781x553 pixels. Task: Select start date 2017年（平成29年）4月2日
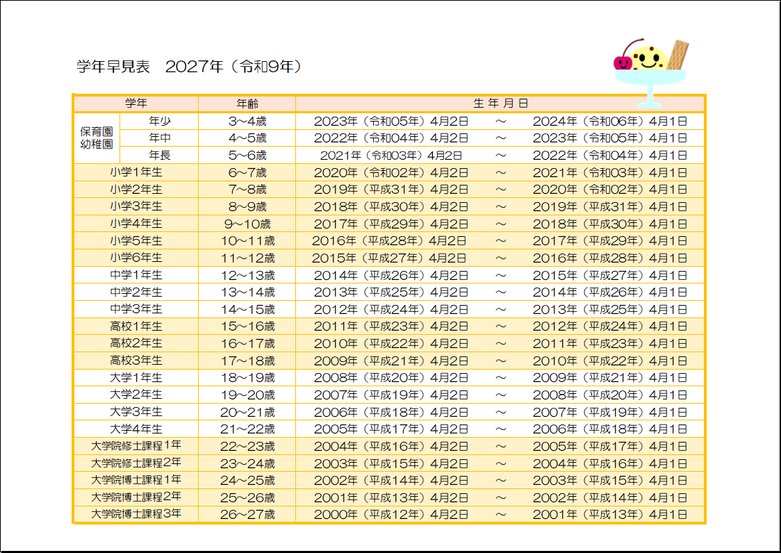(x=391, y=224)
